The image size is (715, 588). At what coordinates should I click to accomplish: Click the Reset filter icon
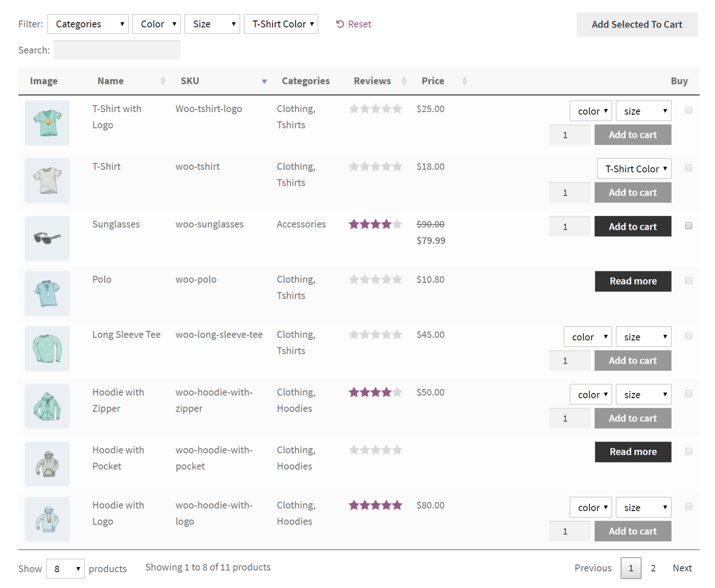[340, 24]
